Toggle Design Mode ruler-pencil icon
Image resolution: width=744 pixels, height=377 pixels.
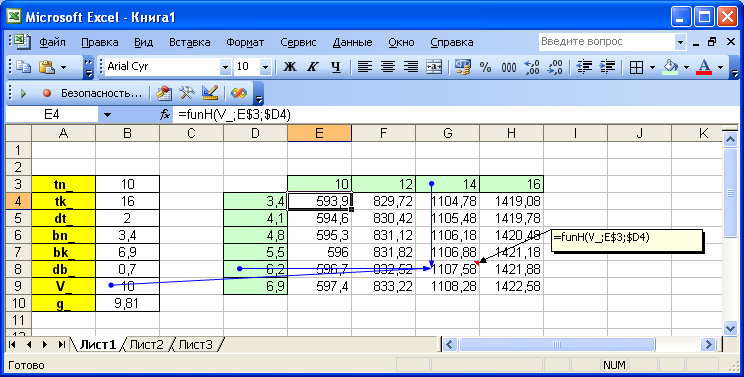210,93
